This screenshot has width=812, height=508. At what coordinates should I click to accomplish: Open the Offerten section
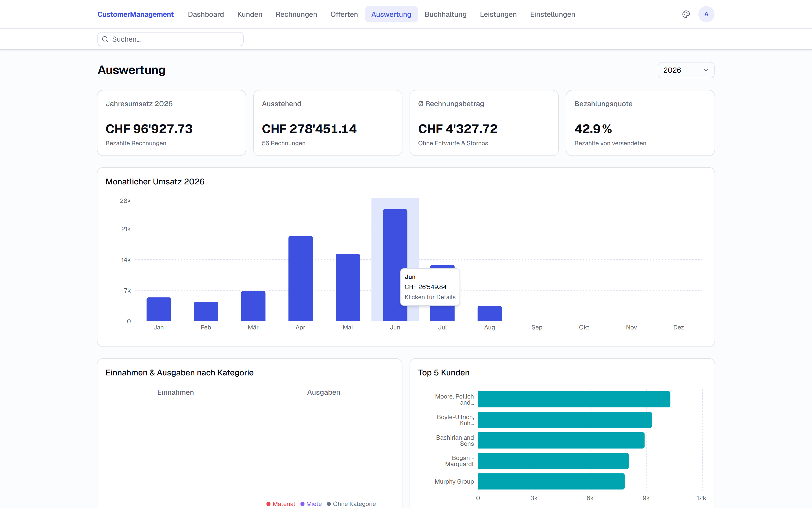(x=344, y=14)
